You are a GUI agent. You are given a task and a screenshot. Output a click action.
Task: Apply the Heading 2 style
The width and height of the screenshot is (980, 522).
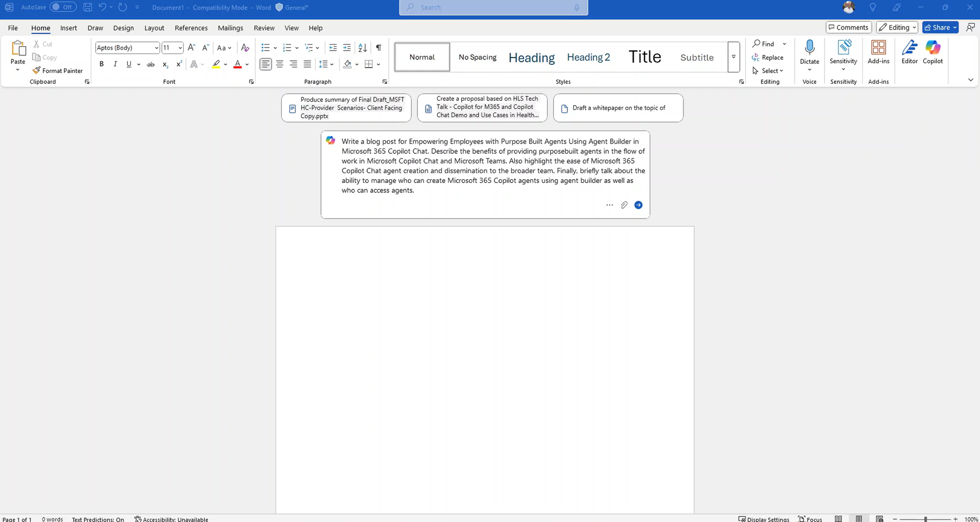[588, 57]
